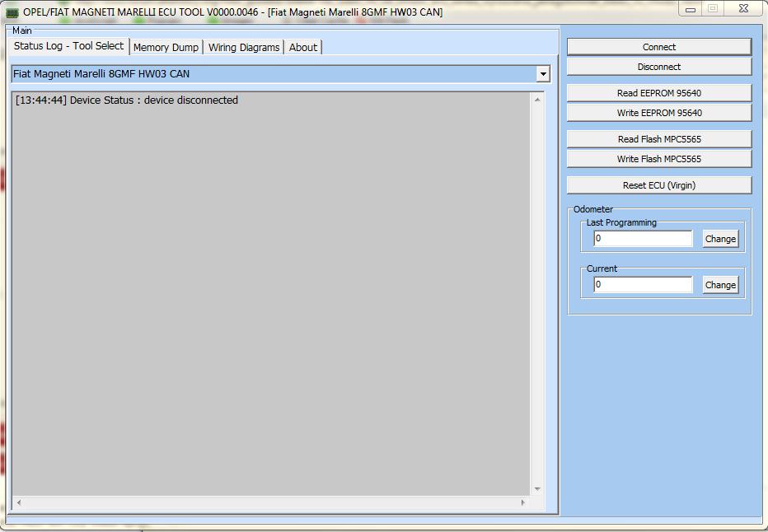Click the log horizontal scroll left arrow

pyautogui.click(x=19, y=502)
